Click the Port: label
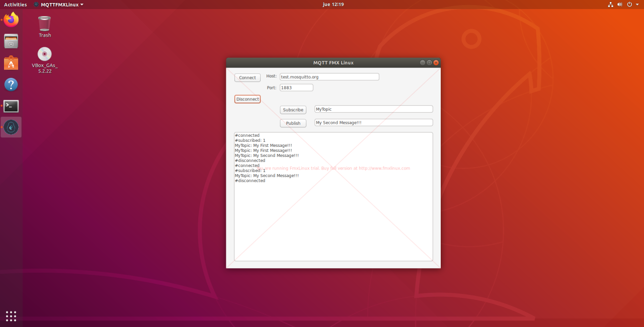 (272, 88)
